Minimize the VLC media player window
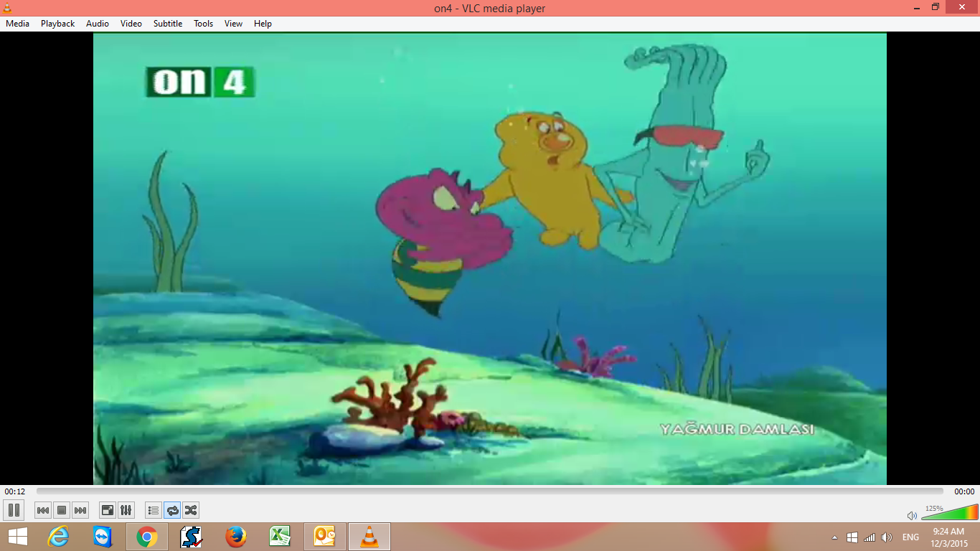The height and width of the screenshot is (551, 980). click(x=916, y=6)
